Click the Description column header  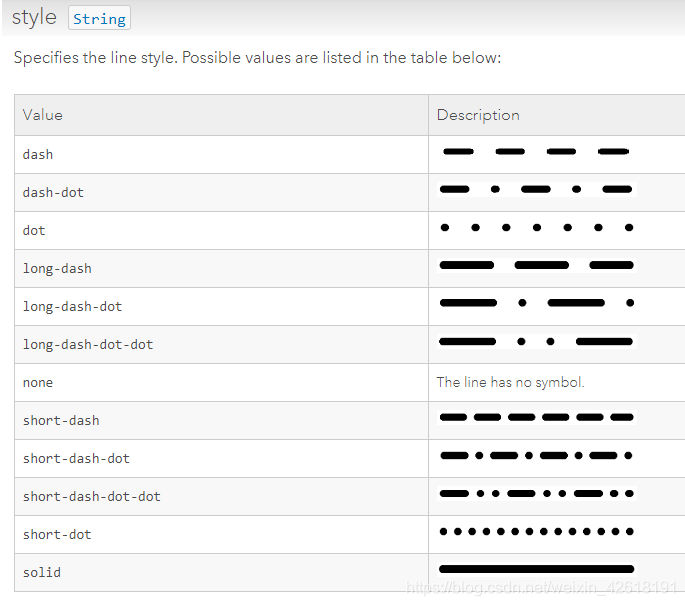coord(478,115)
